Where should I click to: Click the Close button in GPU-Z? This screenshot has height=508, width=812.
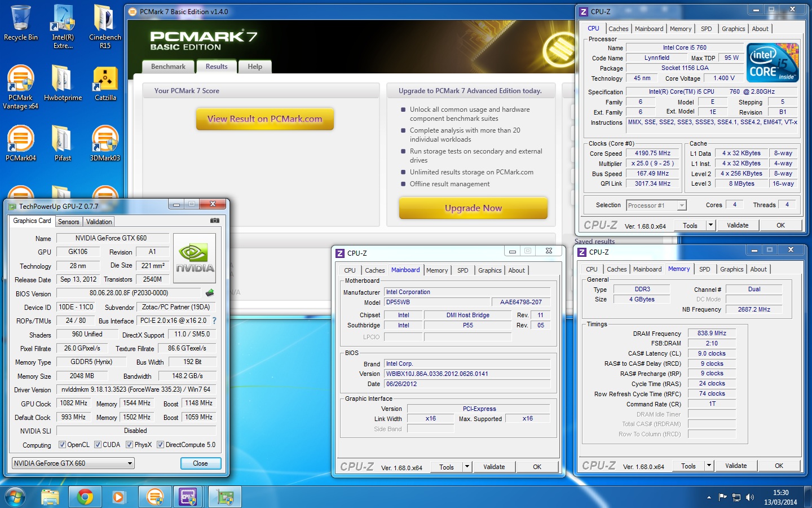click(x=200, y=463)
